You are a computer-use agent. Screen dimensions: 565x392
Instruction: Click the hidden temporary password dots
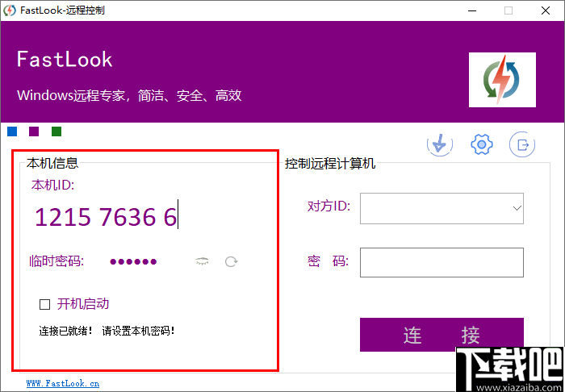[133, 261]
